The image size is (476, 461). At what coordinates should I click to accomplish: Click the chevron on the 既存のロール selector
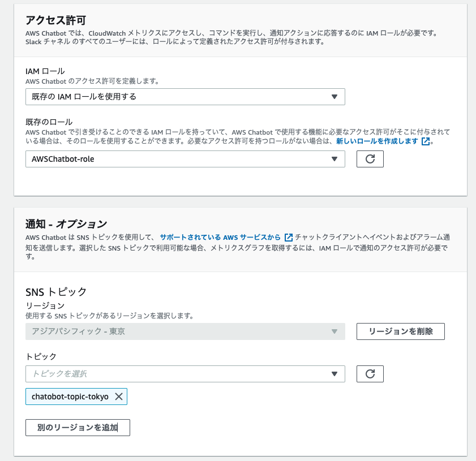pos(336,159)
